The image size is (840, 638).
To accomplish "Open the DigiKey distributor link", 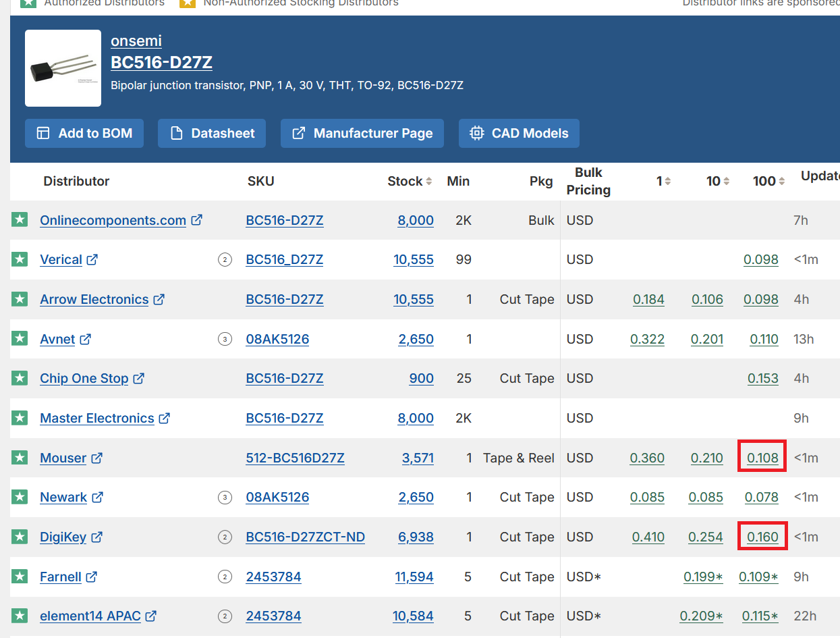I will click(x=63, y=537).
